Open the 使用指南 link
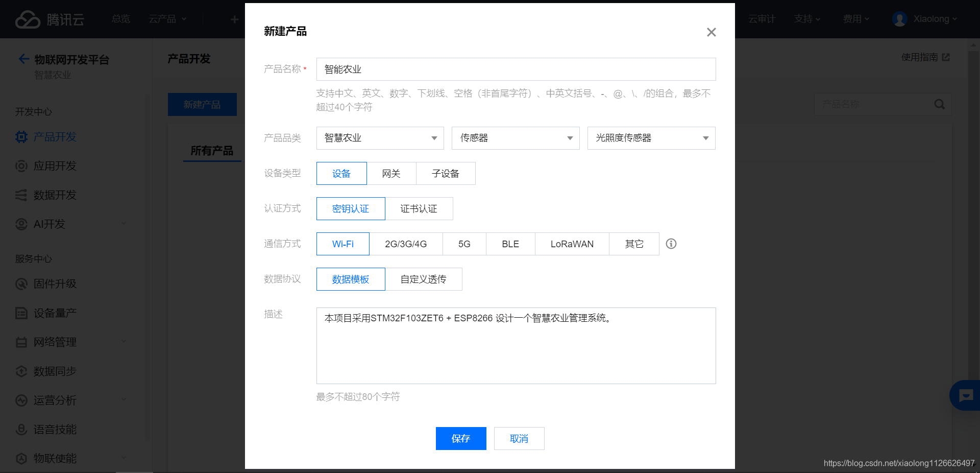The height and width of the screenshot is (473, 980). pyautogui.click(x=920, y=57)
